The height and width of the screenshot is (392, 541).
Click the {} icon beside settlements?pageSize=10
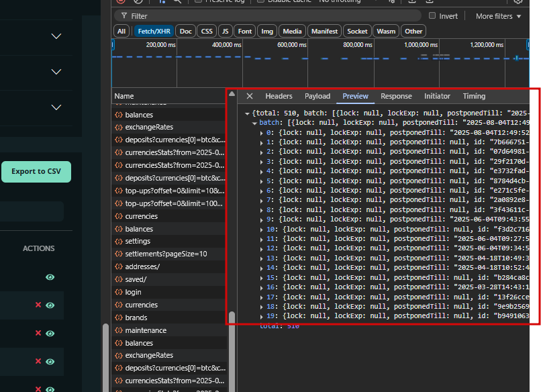point(119,254)
